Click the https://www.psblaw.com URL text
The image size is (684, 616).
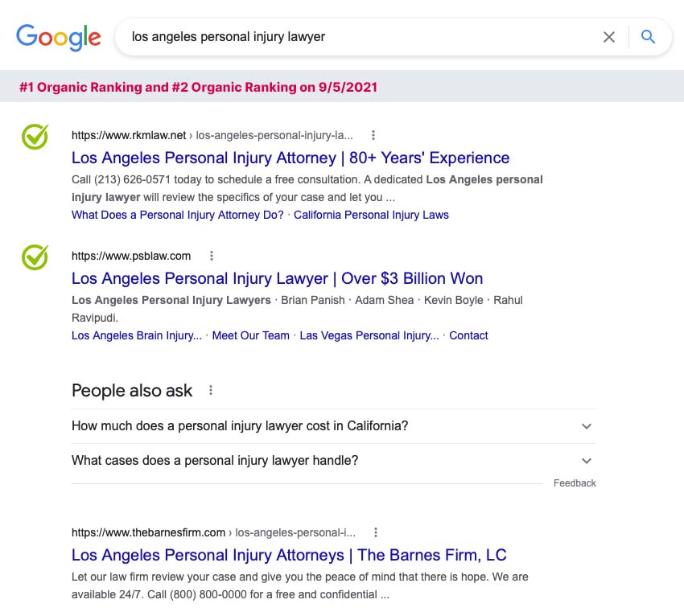(x=131, y=256)
